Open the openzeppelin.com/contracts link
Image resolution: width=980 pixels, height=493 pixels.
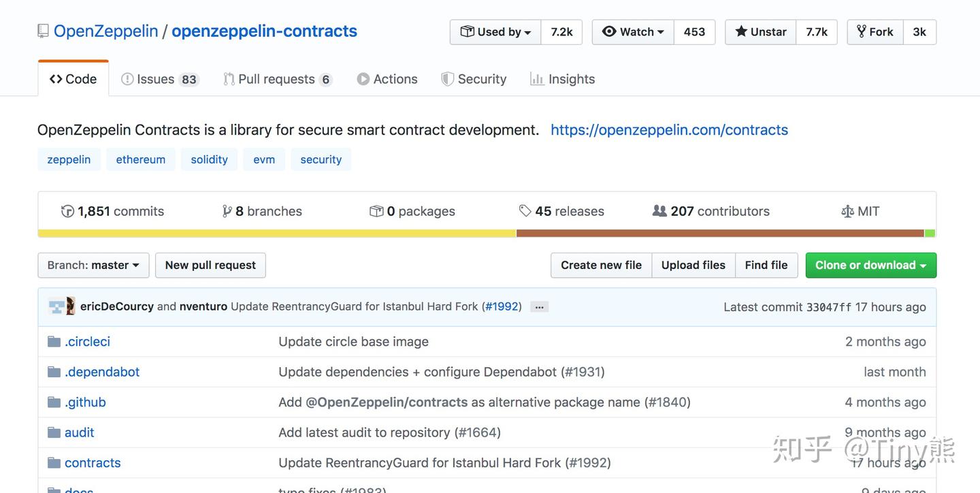669,130
